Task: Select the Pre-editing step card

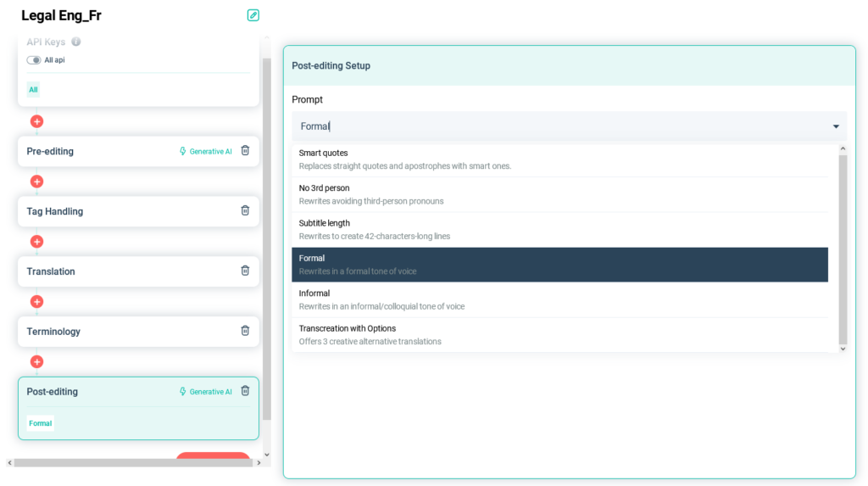Action: click(x=138, y=151)
